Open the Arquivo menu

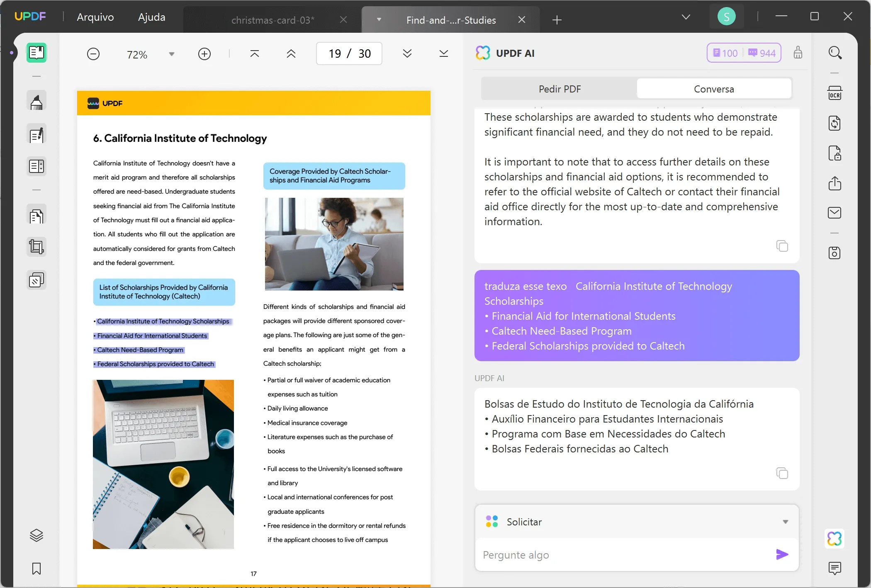point(95,17)
